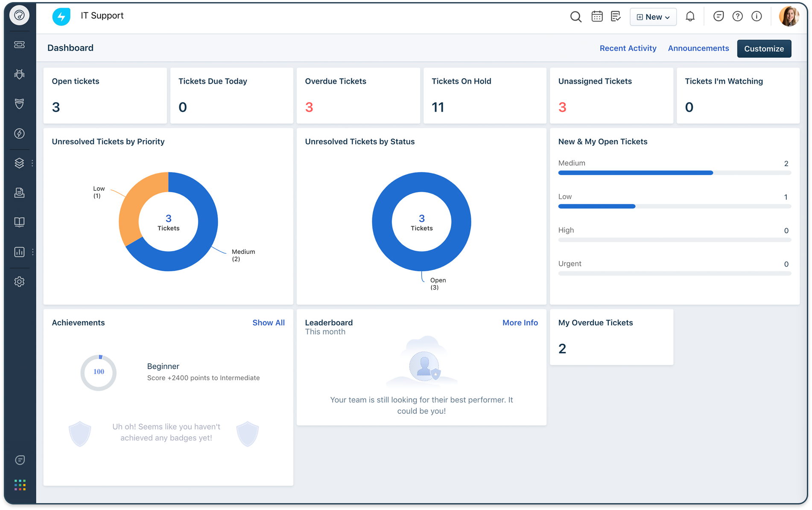Click the Customize button
Viewport: 812px width, 510px height.
(x=764, y=48)
